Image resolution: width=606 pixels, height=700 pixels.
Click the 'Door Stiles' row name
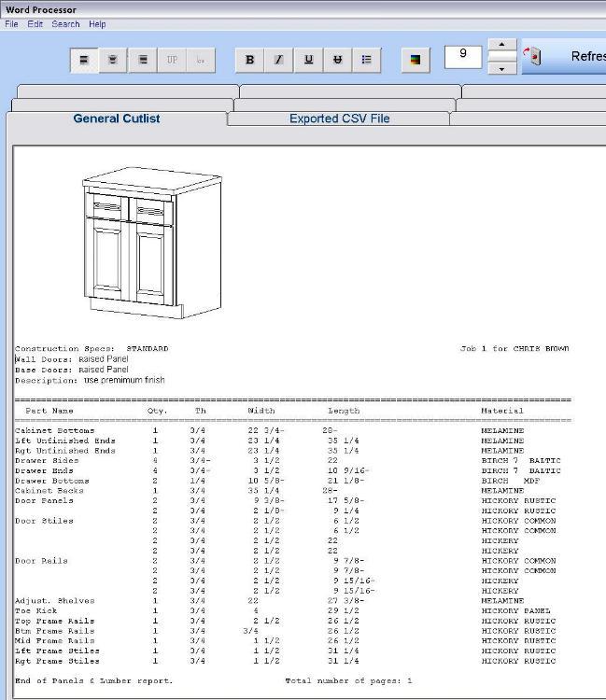44,521
